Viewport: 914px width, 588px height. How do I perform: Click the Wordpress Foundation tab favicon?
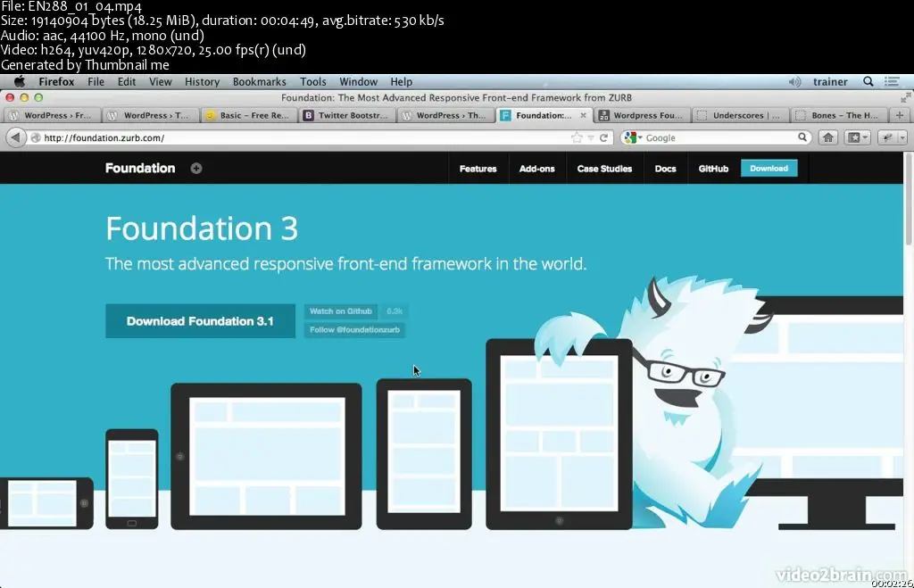(x=604, y=115)
